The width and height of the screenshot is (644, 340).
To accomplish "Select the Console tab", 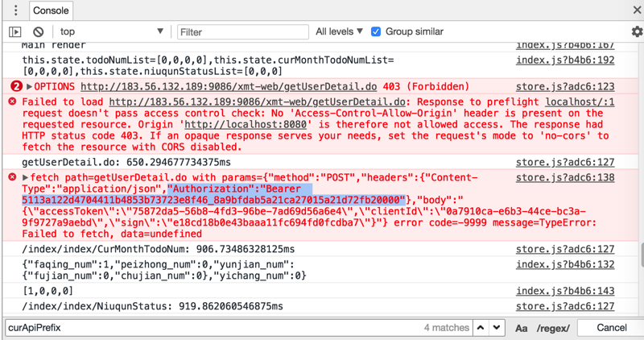I will (x=51, y=11).
